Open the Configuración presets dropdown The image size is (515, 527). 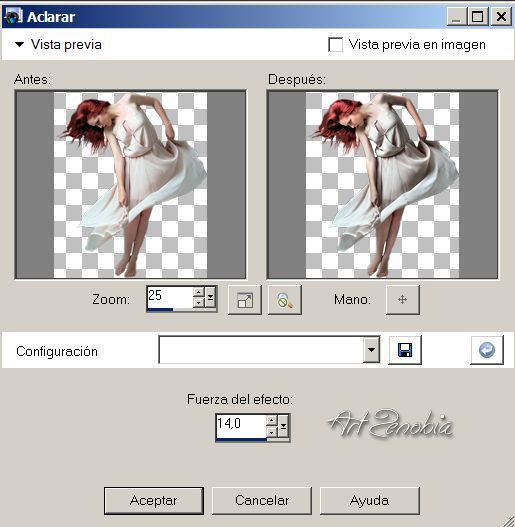(x=371, y=350)
